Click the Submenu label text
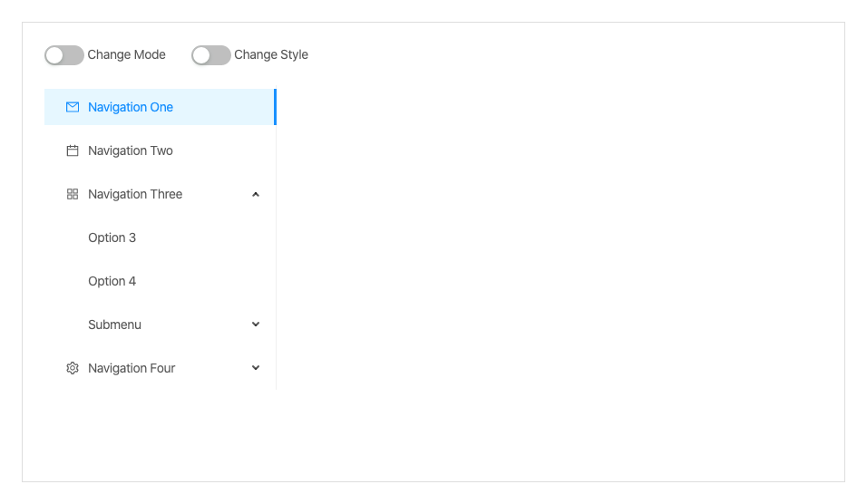867x504 pixels. [x=115, y=325]
